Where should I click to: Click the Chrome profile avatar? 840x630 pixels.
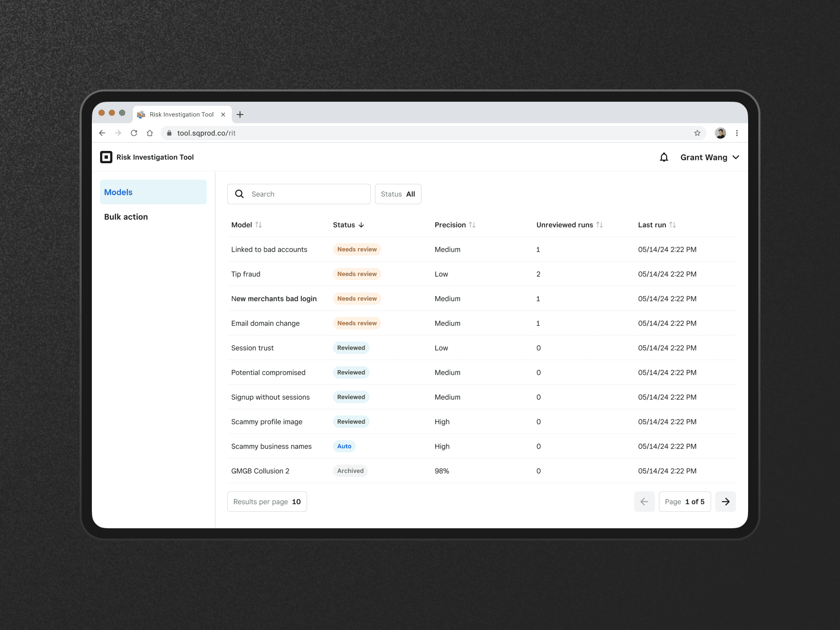(x=720, y=133)
